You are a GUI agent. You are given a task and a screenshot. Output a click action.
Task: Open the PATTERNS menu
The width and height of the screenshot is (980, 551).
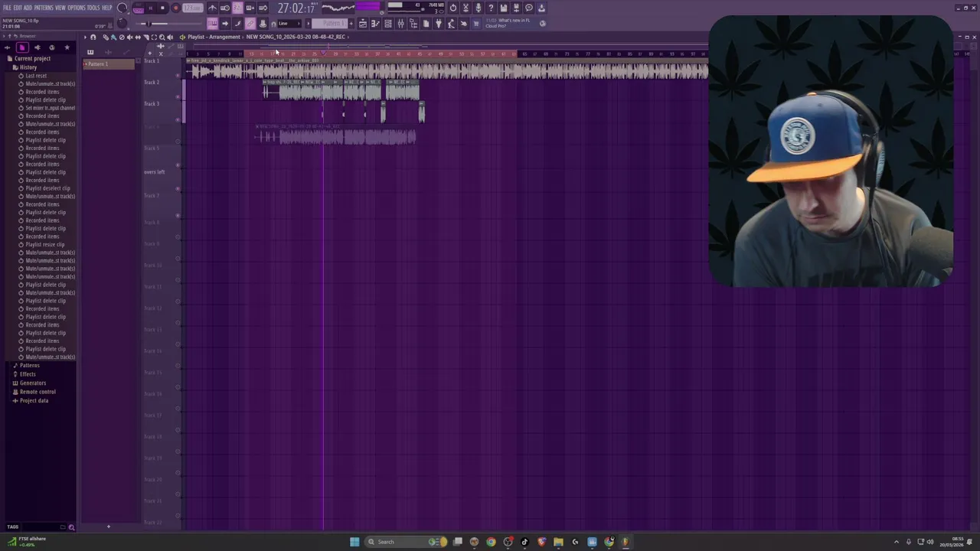tap(44, 8)
